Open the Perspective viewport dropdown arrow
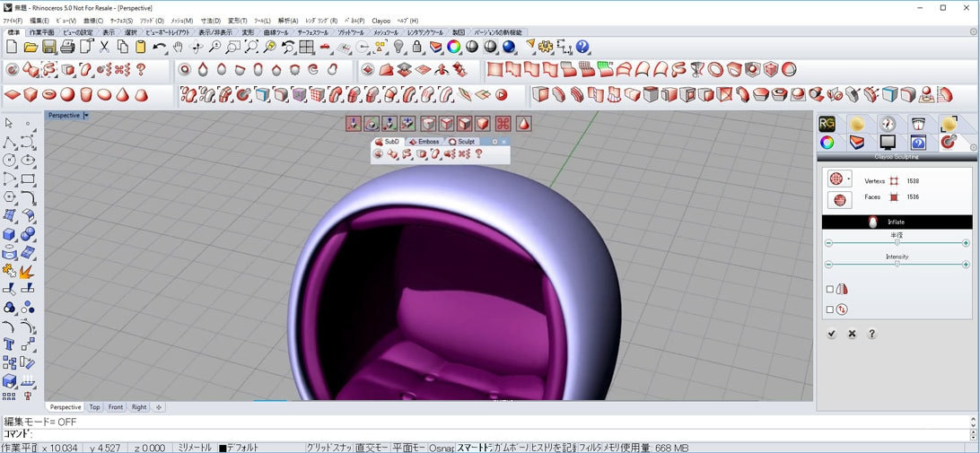This screenshot has height=453, width=980. 85,116
